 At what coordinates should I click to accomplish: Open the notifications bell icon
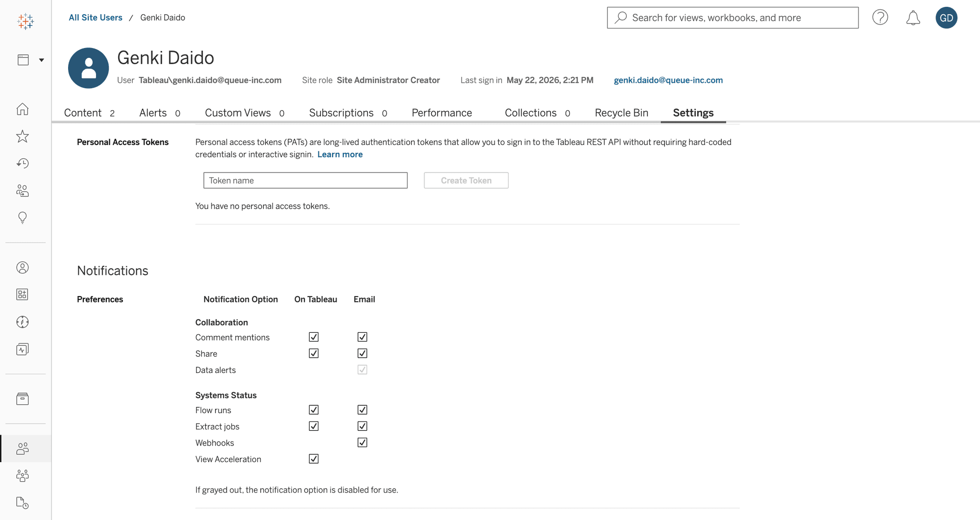pos(913,18)
